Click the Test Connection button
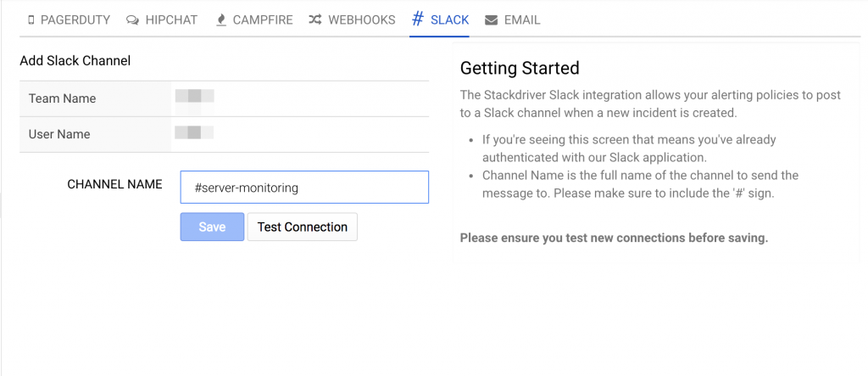 click(302, 227)
